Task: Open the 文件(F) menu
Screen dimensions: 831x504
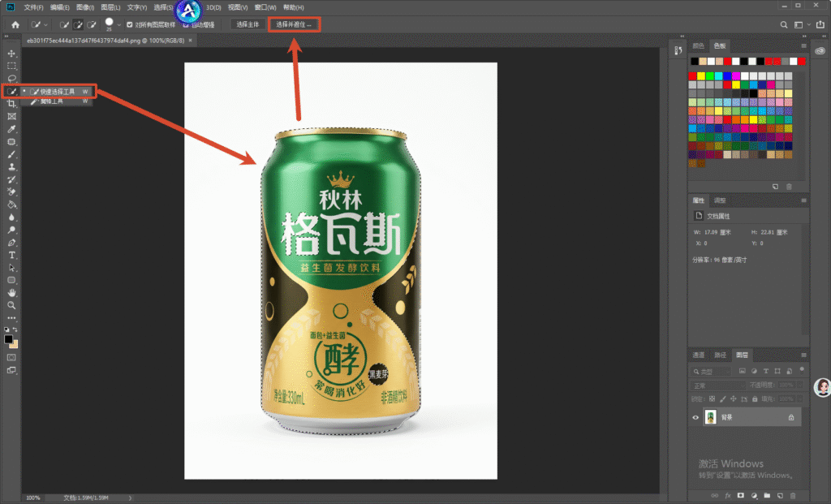Action: (33, 7)
